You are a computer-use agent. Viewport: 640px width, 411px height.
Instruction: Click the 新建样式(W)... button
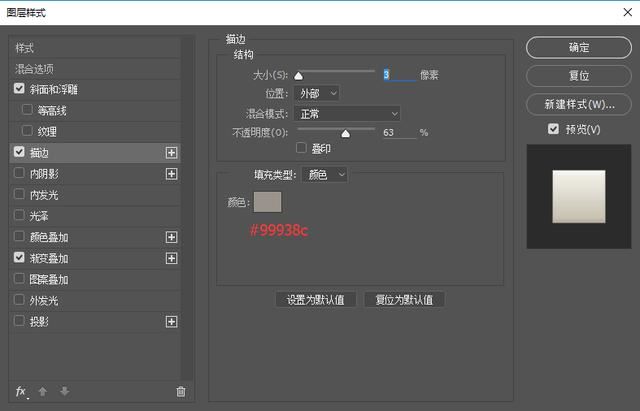(x=579, y=104)
